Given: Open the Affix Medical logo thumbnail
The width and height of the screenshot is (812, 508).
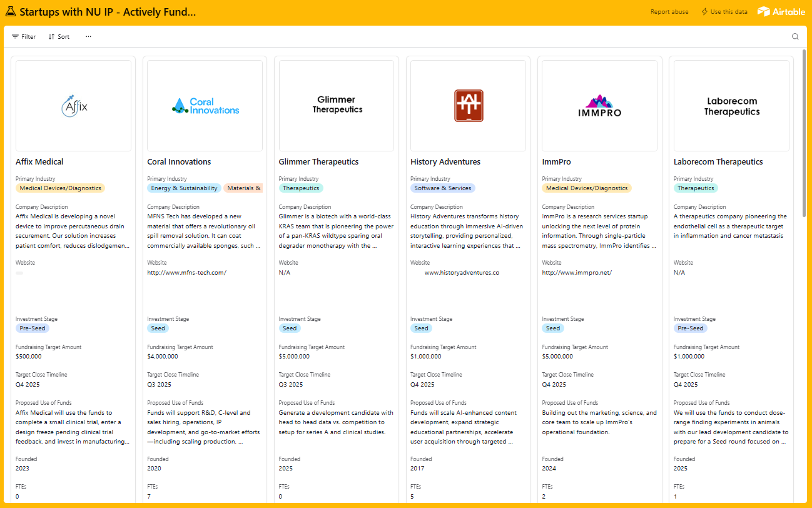Looking at the screenshot, I should (x=73, y=106).
